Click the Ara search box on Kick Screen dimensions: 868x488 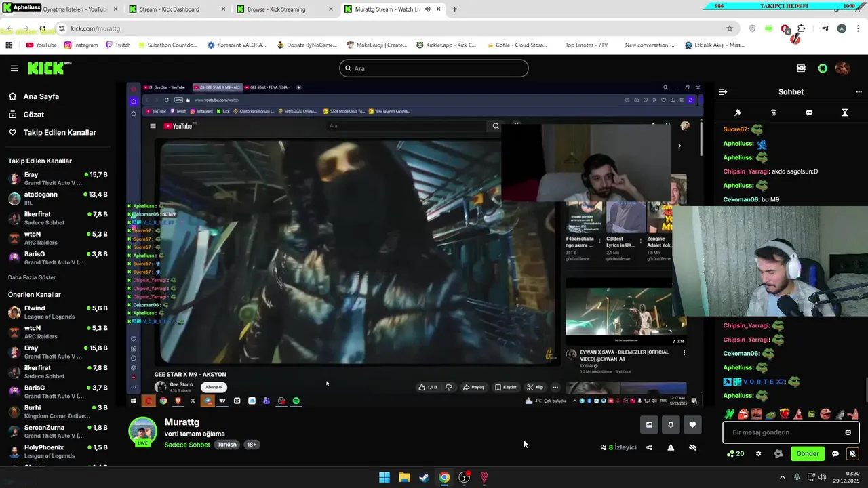coord(434,68)
